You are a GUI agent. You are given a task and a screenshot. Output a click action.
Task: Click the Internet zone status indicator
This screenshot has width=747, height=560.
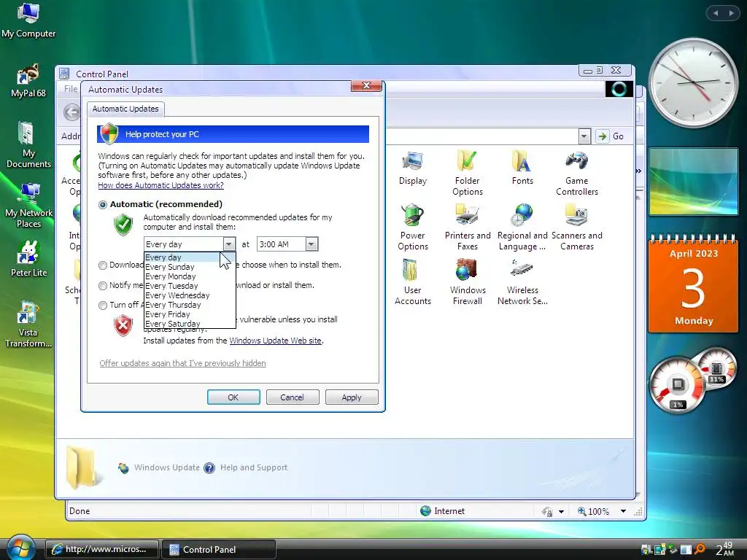pos(442,511)
